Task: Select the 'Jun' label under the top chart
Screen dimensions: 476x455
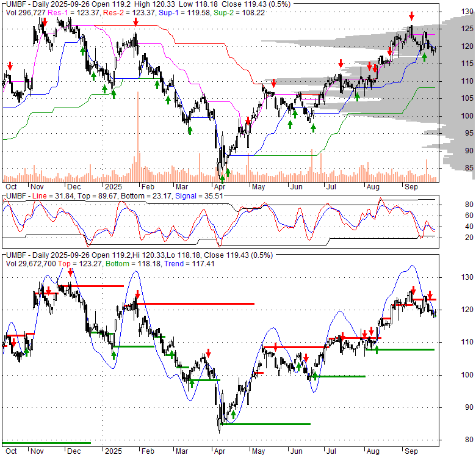Action: pos(297,187)
